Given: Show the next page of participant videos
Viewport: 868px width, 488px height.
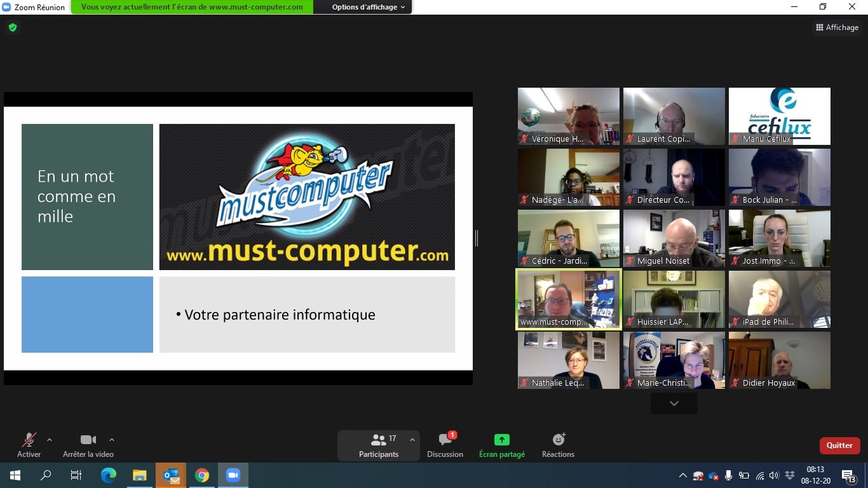Looking at the screenshot, I should pos(674,403).
